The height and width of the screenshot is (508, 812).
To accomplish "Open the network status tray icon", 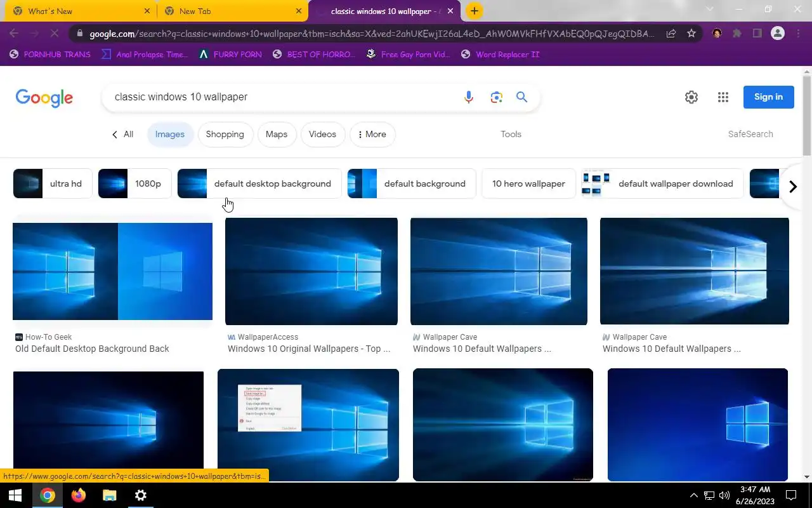I will [709, 495].
